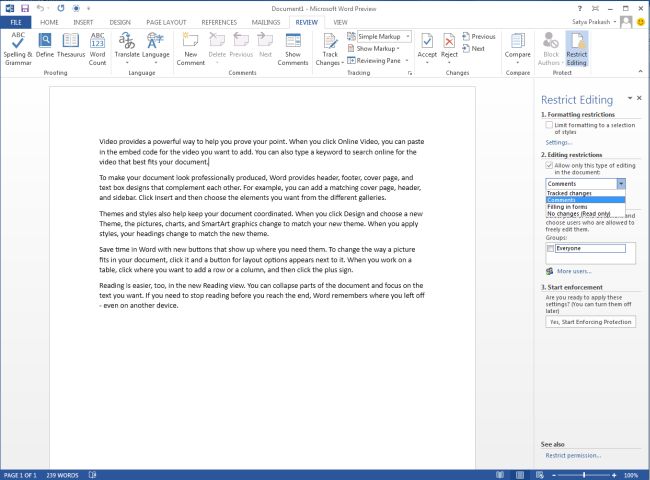Image resolution: width=650 pixels, height=480 pixels.
Task: Select Filling in forms option
Action: (585, 207)
